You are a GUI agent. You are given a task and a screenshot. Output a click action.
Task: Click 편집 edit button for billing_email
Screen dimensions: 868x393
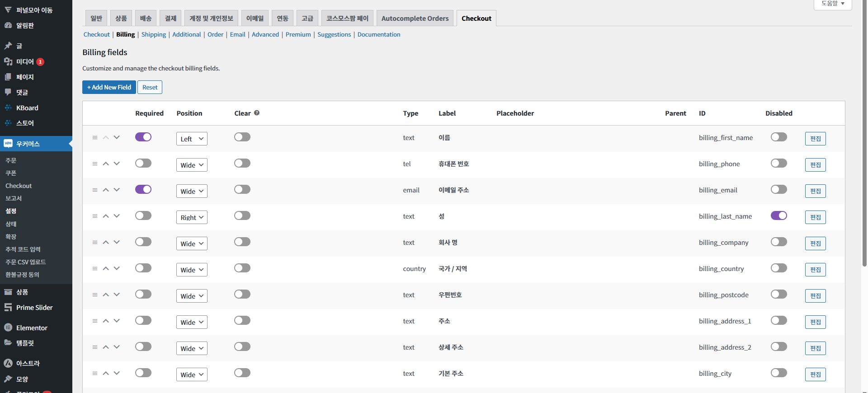tap(816, 191)
